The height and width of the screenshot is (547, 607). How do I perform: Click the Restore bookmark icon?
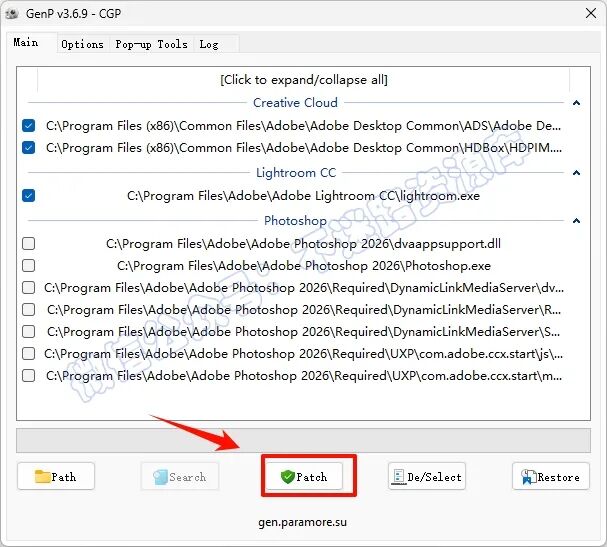pos(528,477)
